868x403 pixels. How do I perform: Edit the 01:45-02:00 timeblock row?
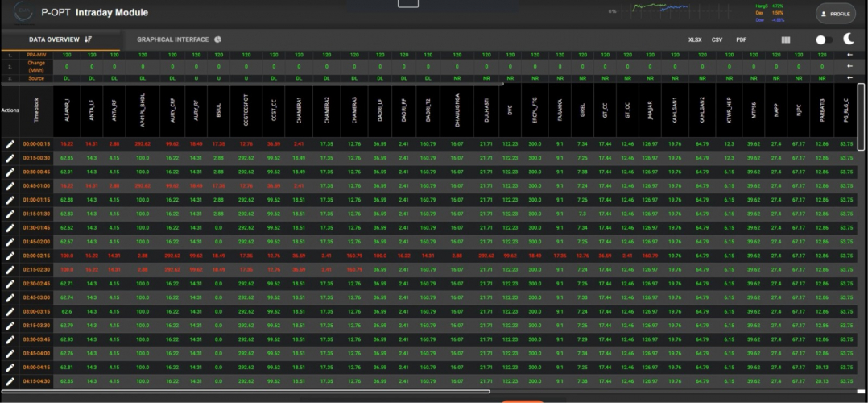coord(10,242)
